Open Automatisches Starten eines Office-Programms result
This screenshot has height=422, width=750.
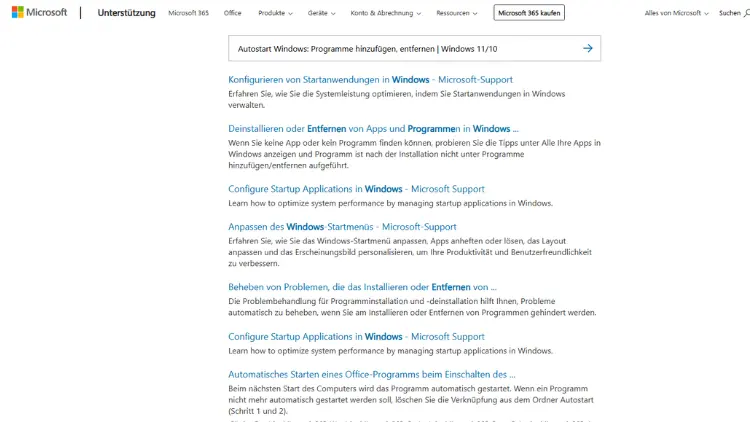(372, 375)
